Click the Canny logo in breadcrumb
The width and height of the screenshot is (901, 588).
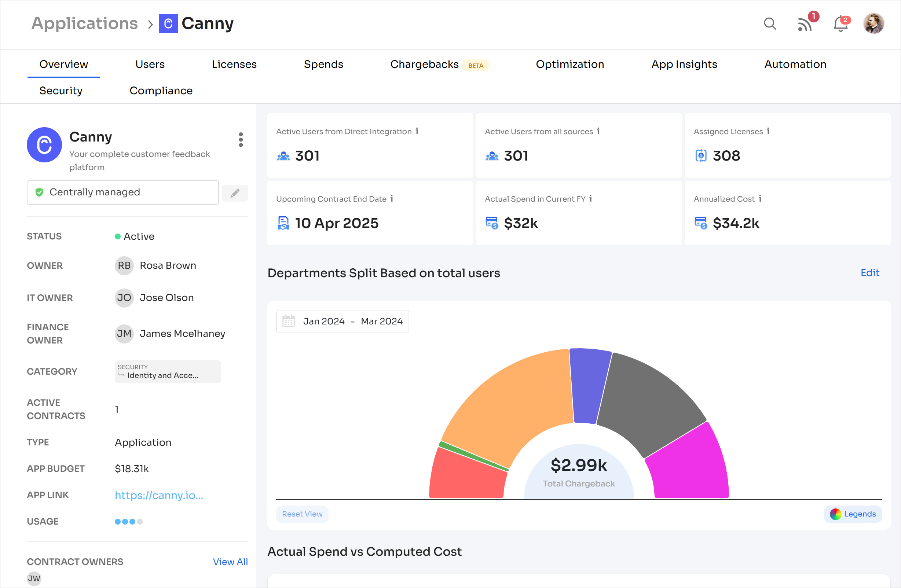pos(168,23)
